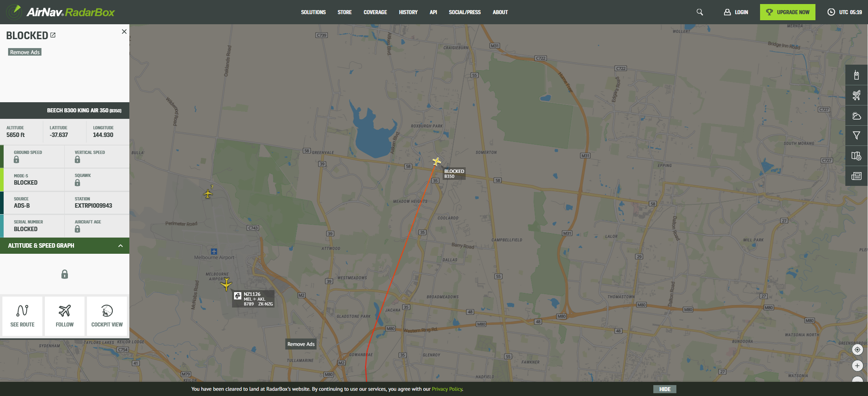Open the About menu item

500,12
